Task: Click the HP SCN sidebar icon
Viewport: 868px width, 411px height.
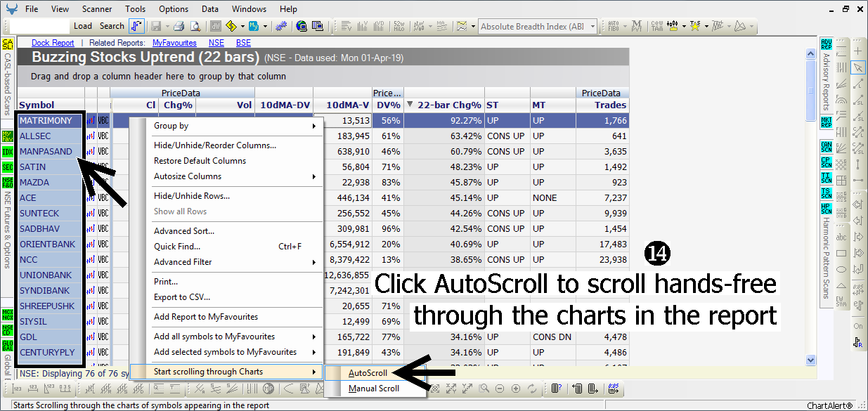Action: pyautogui.click(x=826, y=208)
